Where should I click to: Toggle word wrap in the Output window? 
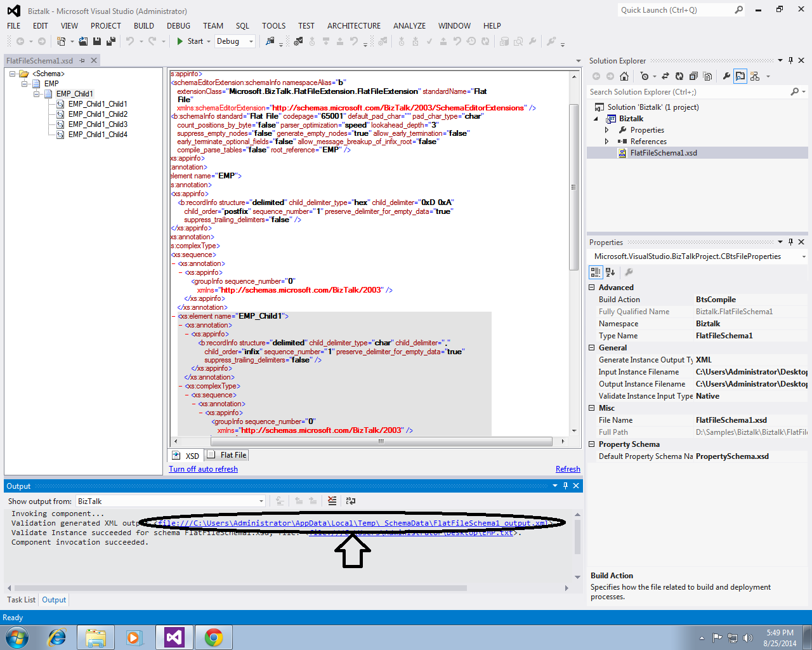click(x=350, y=501)
